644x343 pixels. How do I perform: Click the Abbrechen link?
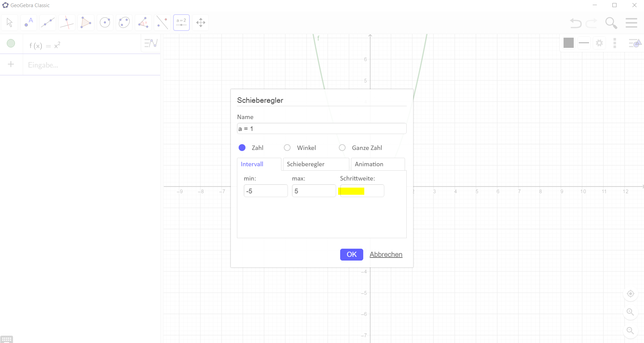(386, 254)
